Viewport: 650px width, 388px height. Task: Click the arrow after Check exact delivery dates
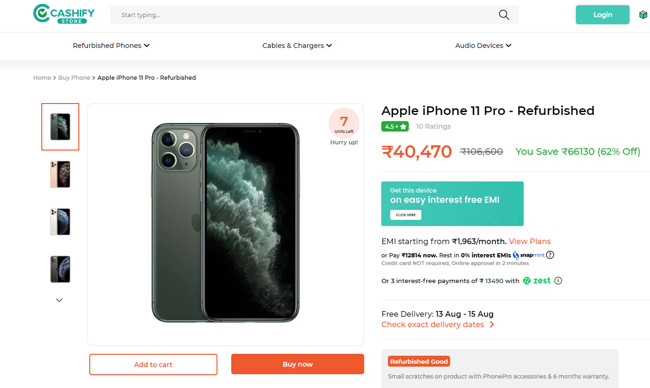(x=492, y=325)
